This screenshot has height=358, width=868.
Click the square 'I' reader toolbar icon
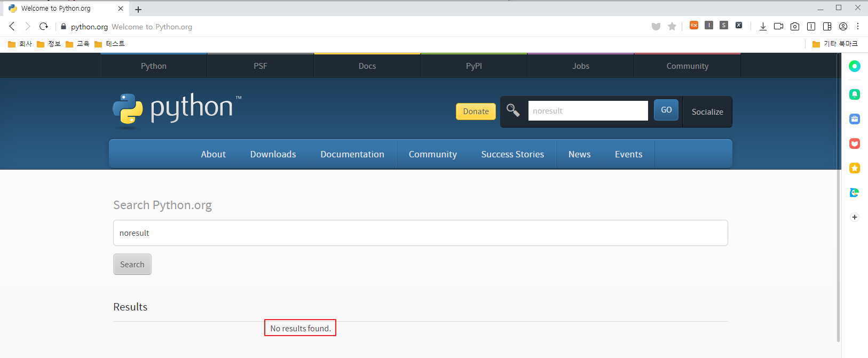tap(811, 26)
